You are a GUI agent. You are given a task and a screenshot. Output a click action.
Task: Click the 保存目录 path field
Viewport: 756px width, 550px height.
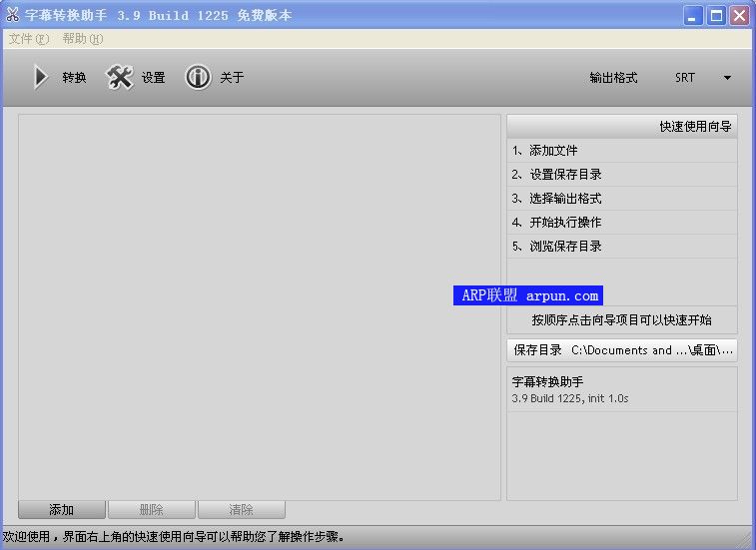pos(622,350)
